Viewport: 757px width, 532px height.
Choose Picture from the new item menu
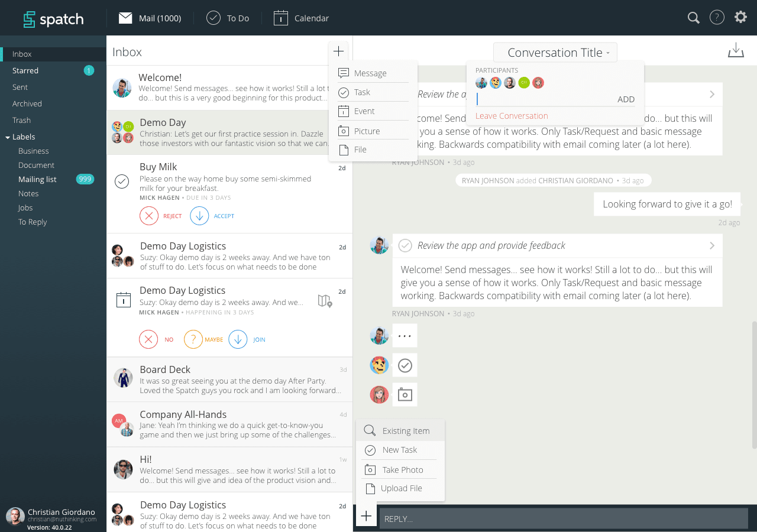pos(373,131)
